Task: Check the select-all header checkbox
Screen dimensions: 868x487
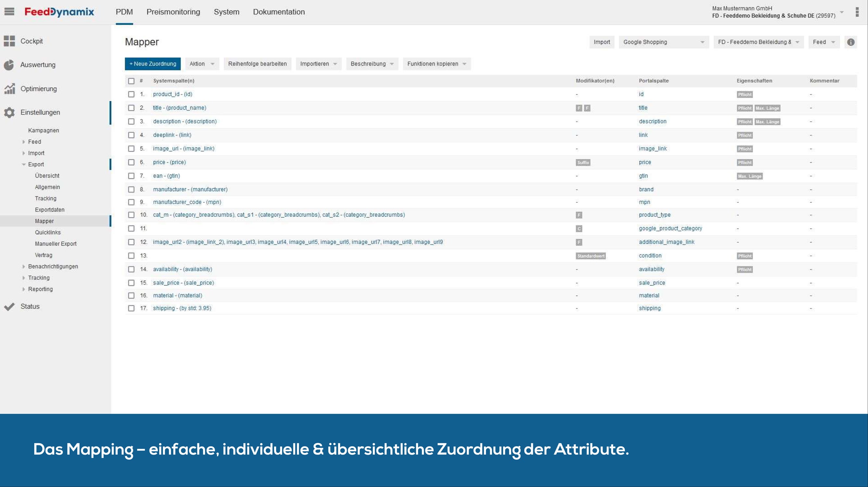Action: (x=131, y=81)
